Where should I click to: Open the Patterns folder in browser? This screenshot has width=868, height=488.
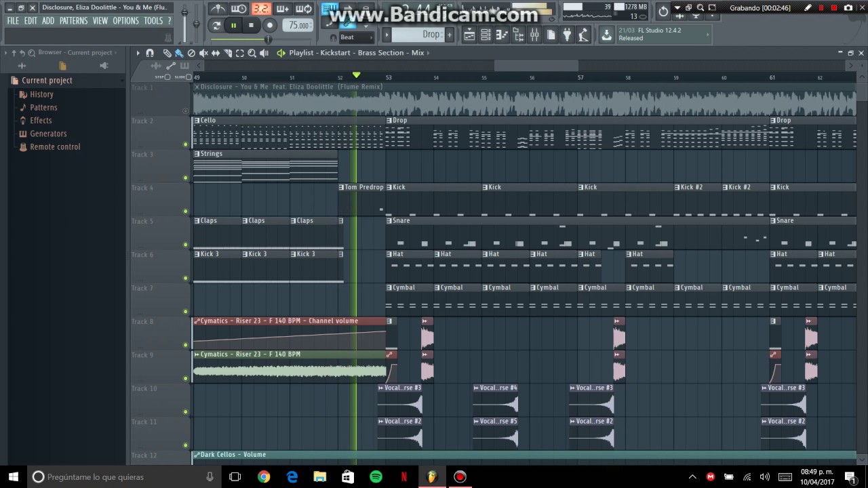click(x=43, y=107)
